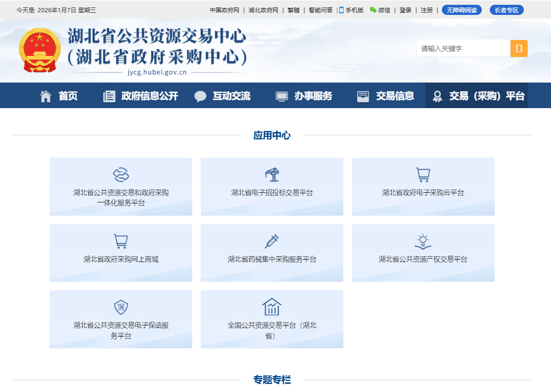
Task: Click the lightbulb icon property rights platform
Action: pyautogui.click(x=423, y=241)
